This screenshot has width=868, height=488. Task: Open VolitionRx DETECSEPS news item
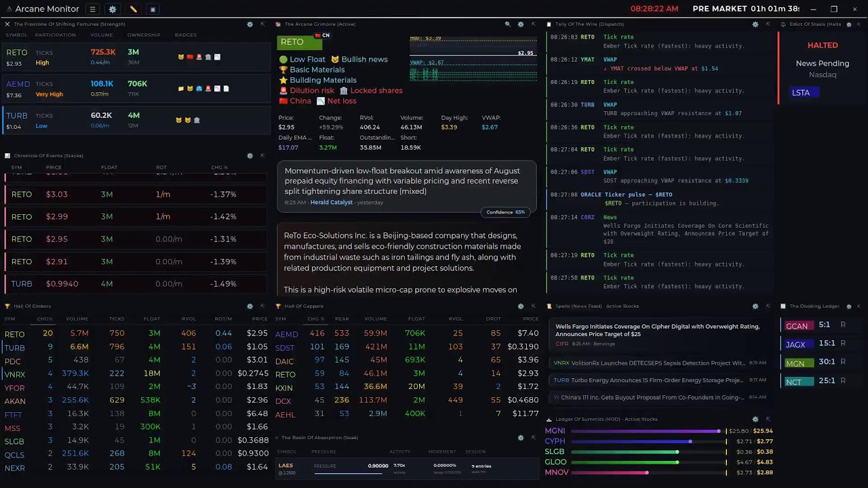660,363
